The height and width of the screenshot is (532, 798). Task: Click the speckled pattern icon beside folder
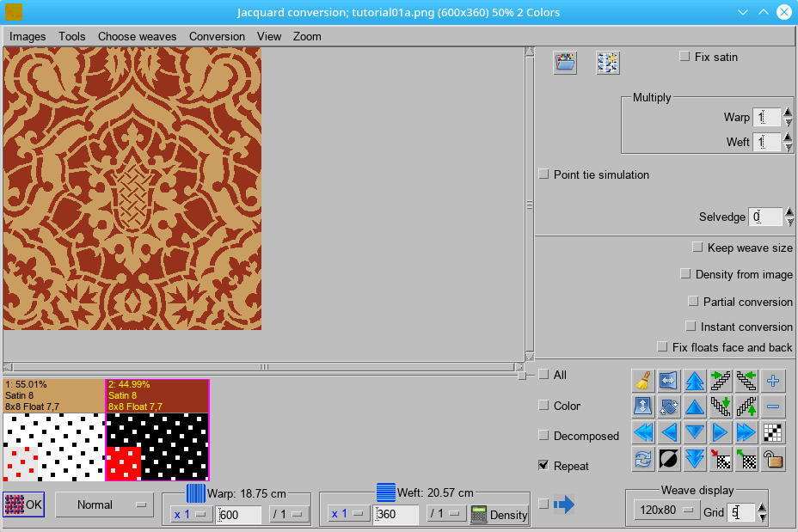pos(608,63)
